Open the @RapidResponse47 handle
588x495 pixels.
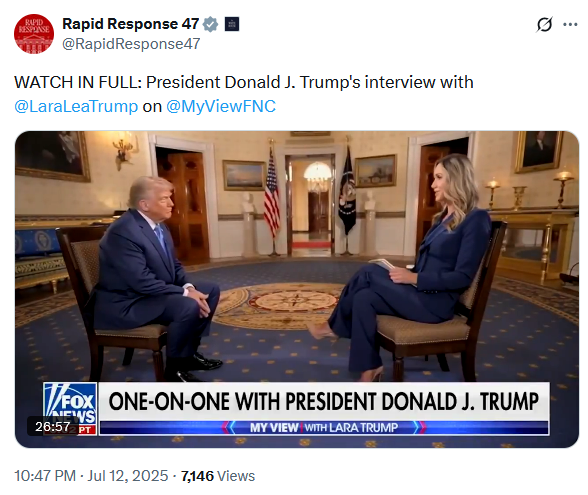pyautogui.click(x=131, y=44)
